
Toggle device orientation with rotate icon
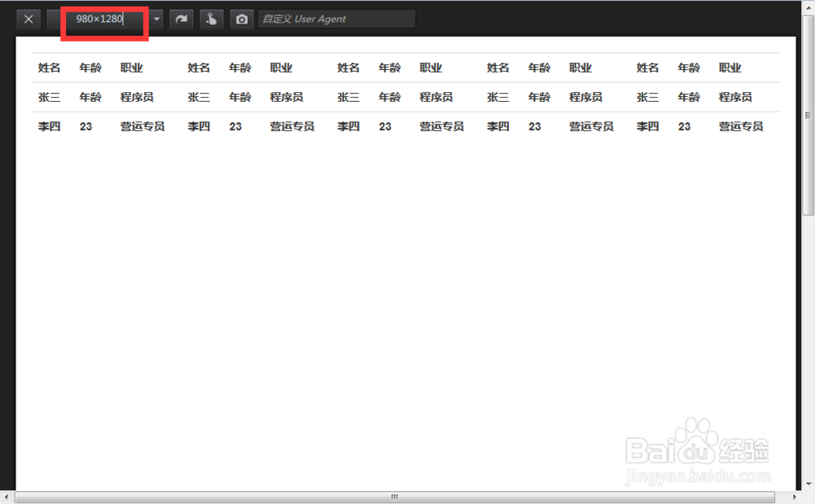click(181, 19)
